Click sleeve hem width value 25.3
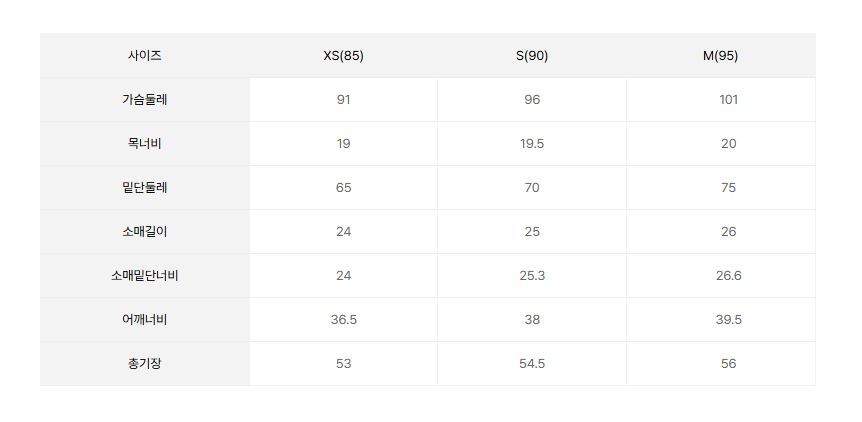 click(x=532, y=276)
